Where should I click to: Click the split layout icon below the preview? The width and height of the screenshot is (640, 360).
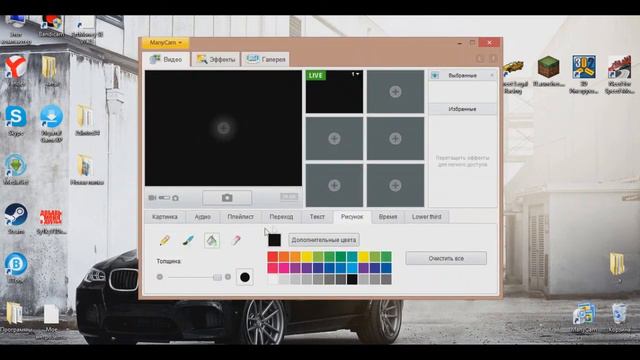point(289,197)
